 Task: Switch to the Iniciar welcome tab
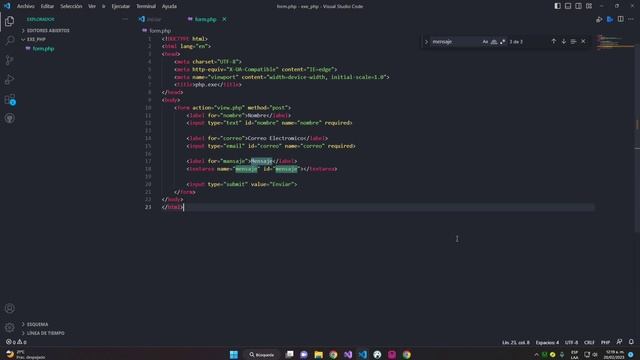(154, 19)
